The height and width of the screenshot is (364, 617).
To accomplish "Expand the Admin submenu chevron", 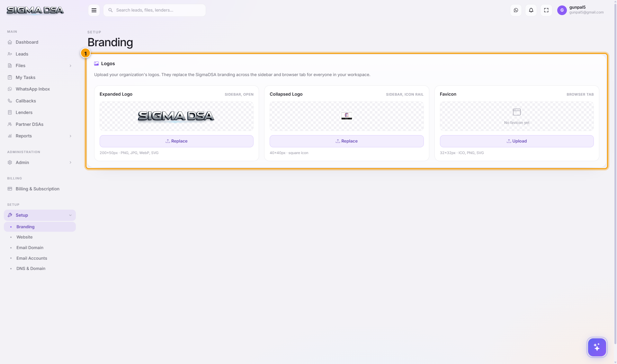I will point(70,162).
